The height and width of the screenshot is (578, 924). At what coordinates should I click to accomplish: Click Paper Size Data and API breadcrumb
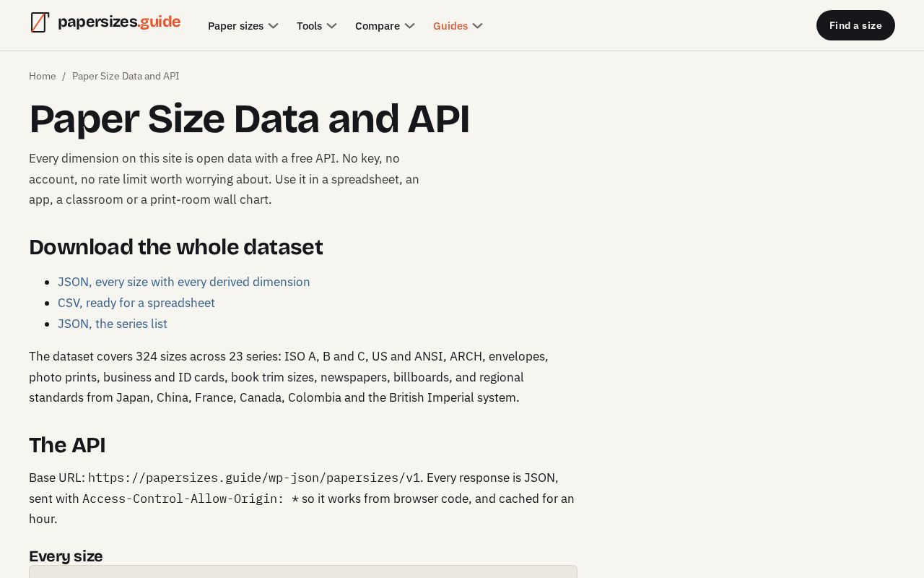click(x=126, y=76)
